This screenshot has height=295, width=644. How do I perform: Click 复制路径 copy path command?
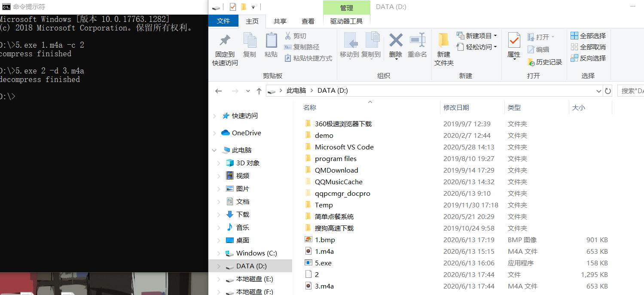(x=302, y=47)
